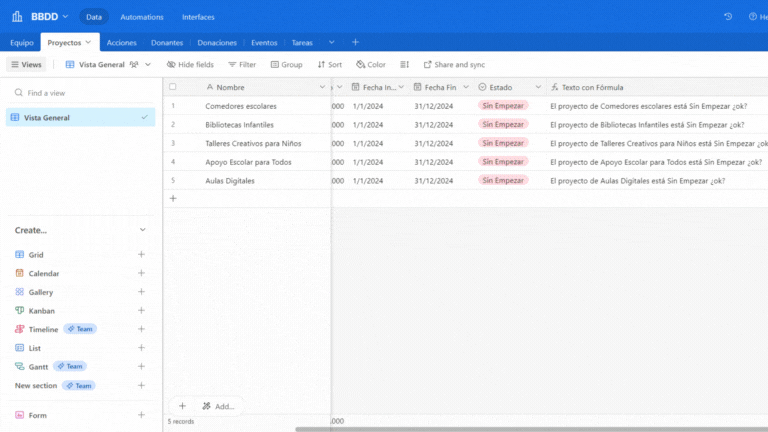The width and height of the screenshot is (768, 432).
Task: Click the Timeline view type icon
Action: click(x=20, y=329)
